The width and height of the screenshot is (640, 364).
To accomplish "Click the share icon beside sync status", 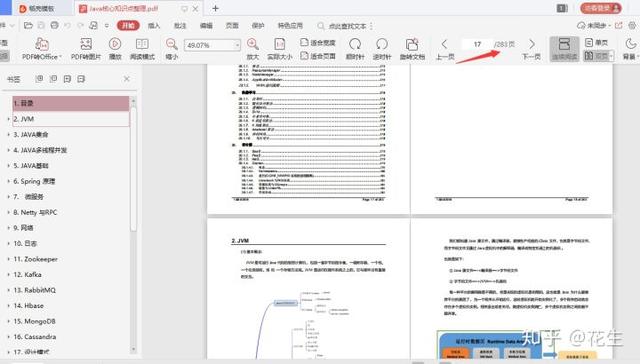I will tap(619, 25).
